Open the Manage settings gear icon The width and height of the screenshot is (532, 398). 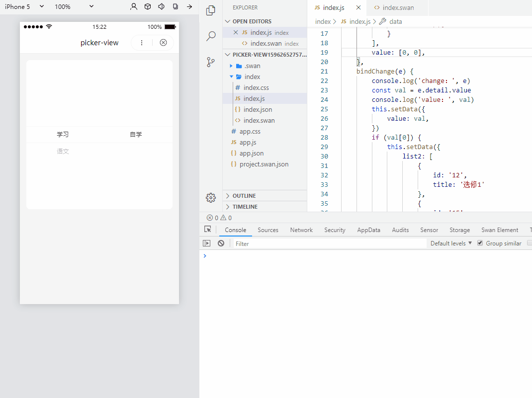tap(211, 198)
